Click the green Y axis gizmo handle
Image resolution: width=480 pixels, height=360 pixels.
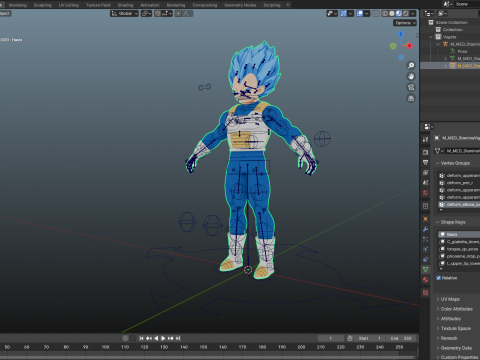coord(393,46)
